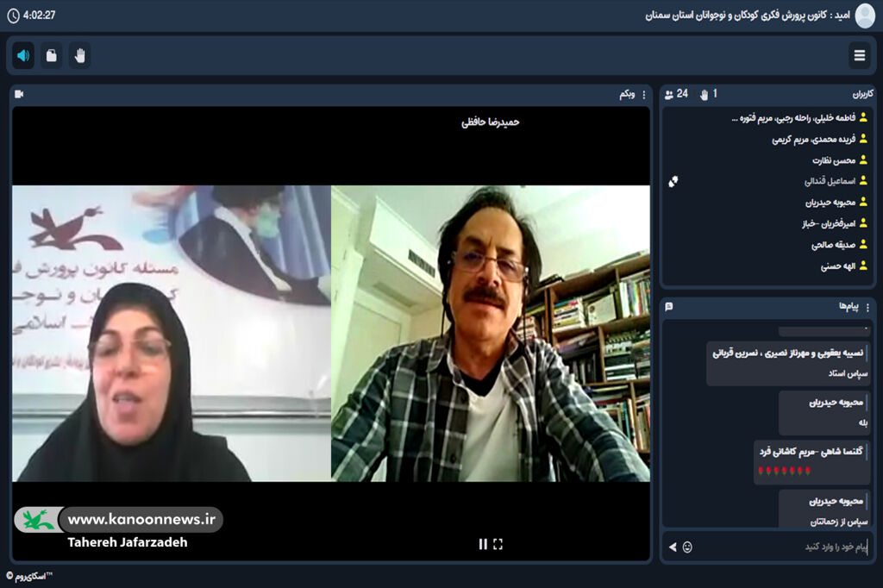Viewport: 883px width, 588px height.
Task: Open the emoji picker in chat
Action: pos(687,547)
